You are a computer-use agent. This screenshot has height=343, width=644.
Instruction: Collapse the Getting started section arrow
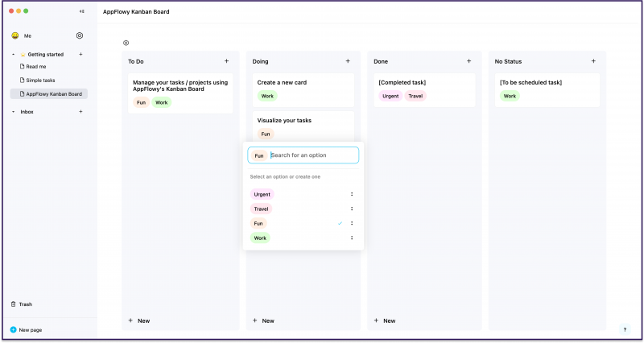pos(13,54)
